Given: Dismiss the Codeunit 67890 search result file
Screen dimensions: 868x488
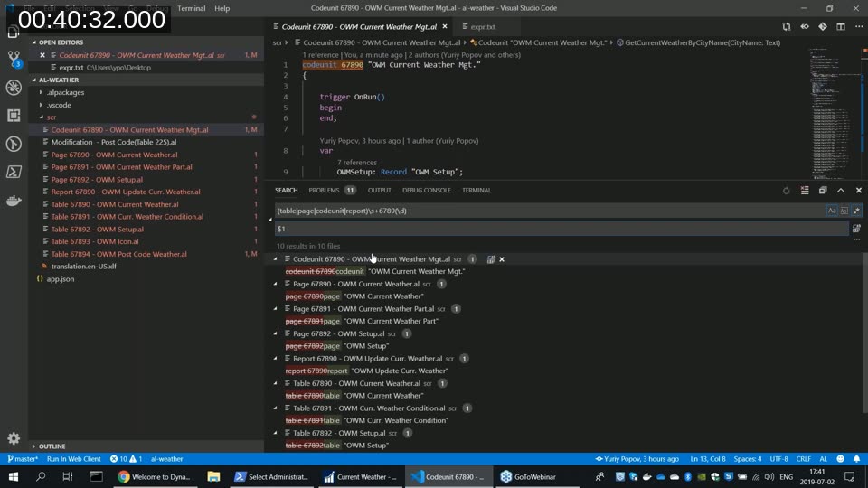Looking at the screenshot, I should pos(502,259).
